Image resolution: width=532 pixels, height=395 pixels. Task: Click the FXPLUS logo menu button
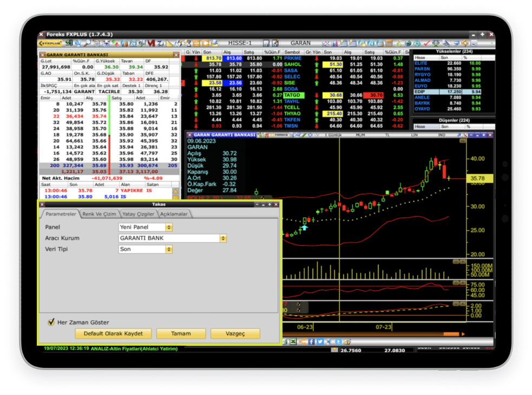click(x=50, y=43)
